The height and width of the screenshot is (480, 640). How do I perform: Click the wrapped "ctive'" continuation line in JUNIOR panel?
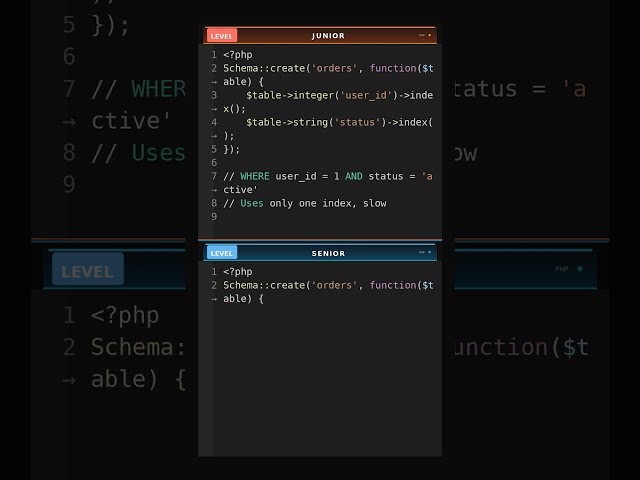coord(240,190)
